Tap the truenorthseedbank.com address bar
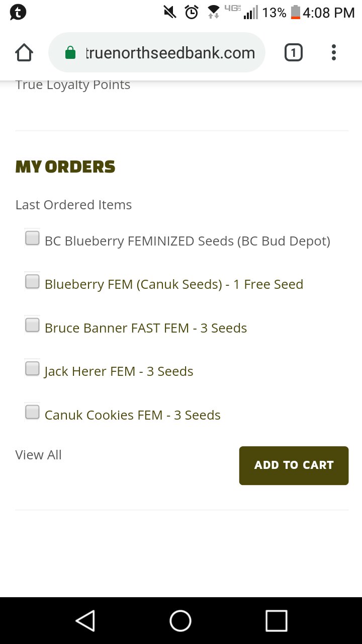 (x=170, y=52)
